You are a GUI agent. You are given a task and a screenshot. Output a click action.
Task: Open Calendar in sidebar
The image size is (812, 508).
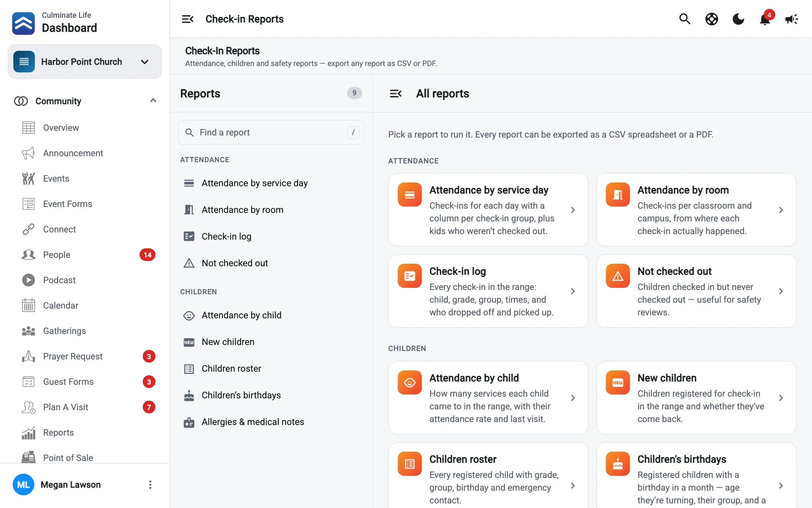pos(85,306)
